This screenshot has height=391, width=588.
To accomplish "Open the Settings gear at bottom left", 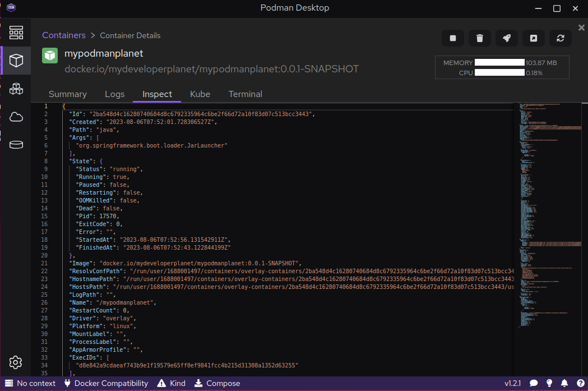I will [x=16, y=362].
